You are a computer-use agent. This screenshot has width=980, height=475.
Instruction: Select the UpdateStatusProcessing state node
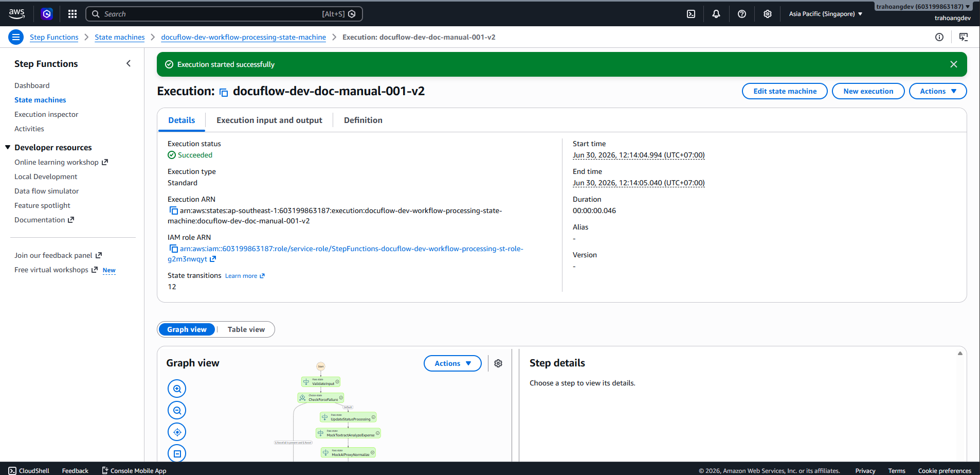(348, 417)
